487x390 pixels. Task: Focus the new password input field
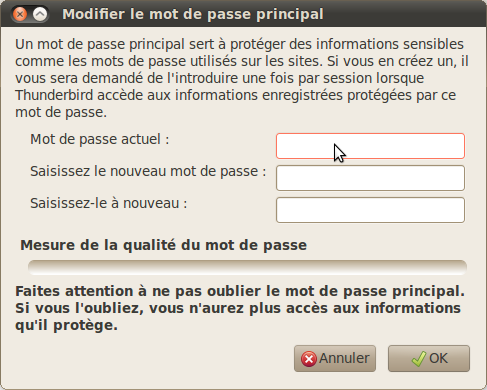[370, 178]
